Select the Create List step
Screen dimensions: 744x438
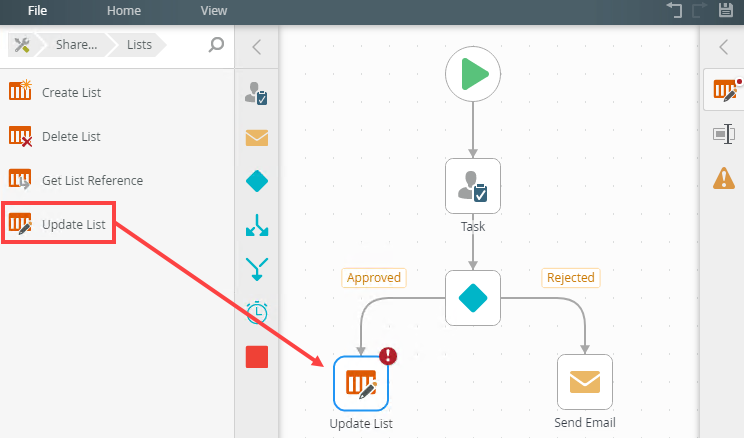point(71,93)
